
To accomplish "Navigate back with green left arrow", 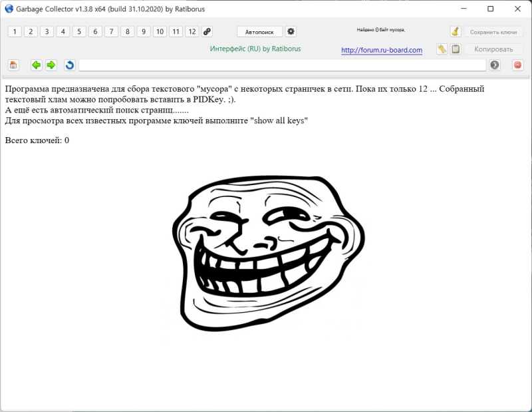I will (37, 65).
